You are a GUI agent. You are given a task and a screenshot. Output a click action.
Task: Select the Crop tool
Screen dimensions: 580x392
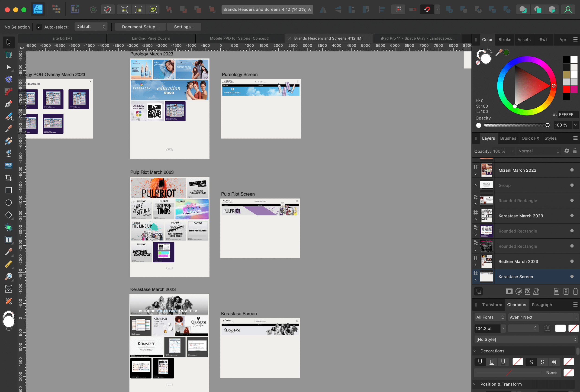9,178
